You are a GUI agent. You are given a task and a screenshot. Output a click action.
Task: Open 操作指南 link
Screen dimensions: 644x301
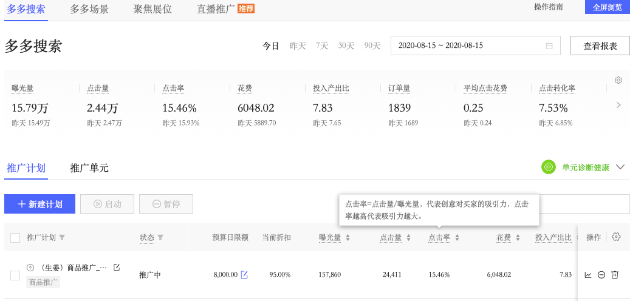[x=548, y=7]
